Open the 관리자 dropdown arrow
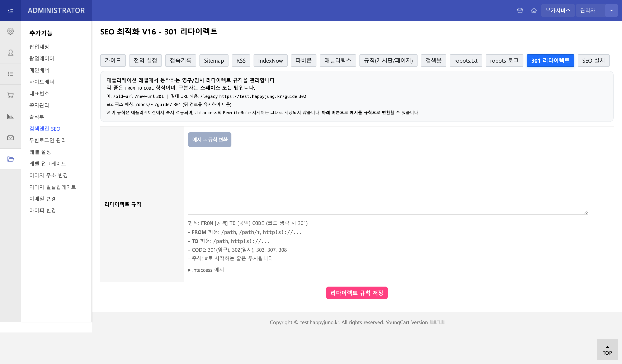Viewport: 622px width, 364px height. point(611,10)
